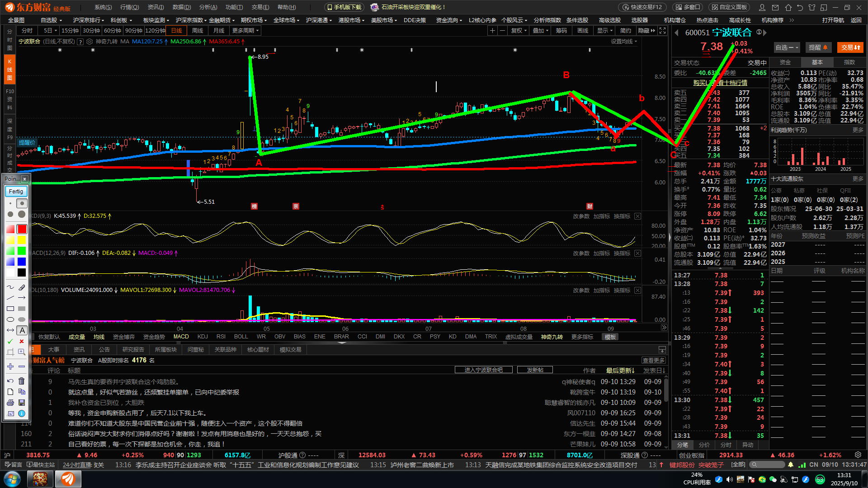
Task: Pick the filled ellipse tool
Action: [x=22, y=319]
